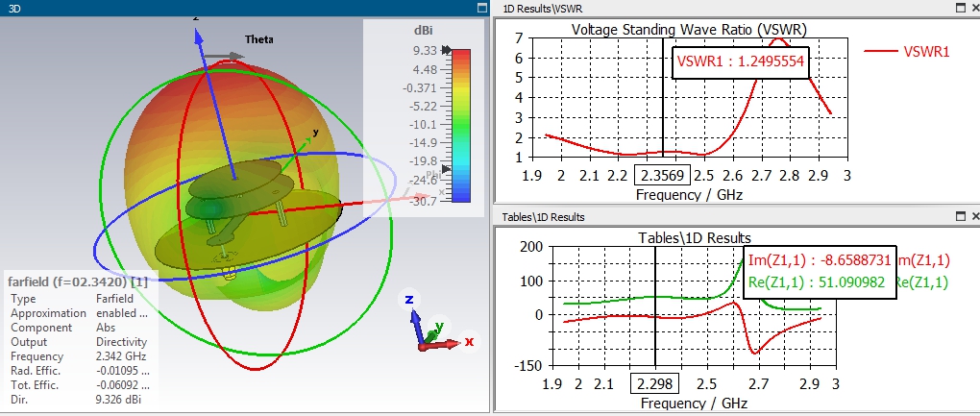This screenshot has height=416, width=980.
Task: Close the Tables 1D Results window
Action: point(975,216)
